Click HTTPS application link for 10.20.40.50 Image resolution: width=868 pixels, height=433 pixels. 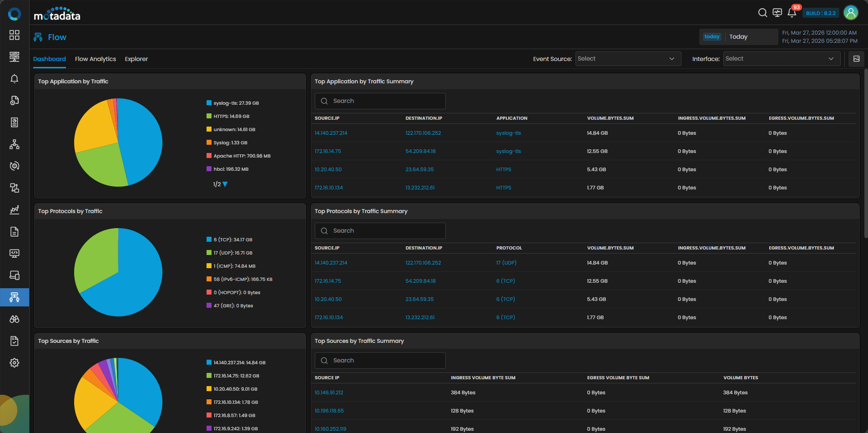pyautogui.click(x=504, y=169)
